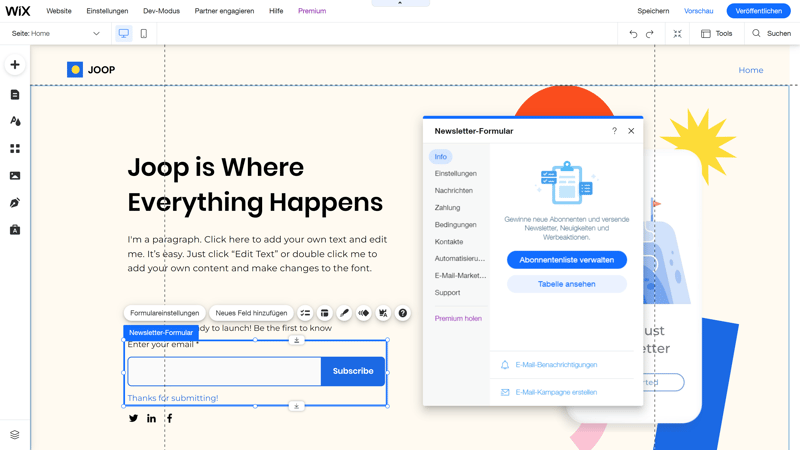Click the redo arrow
This screenshot has height=450, width=800.
(649, 34)
